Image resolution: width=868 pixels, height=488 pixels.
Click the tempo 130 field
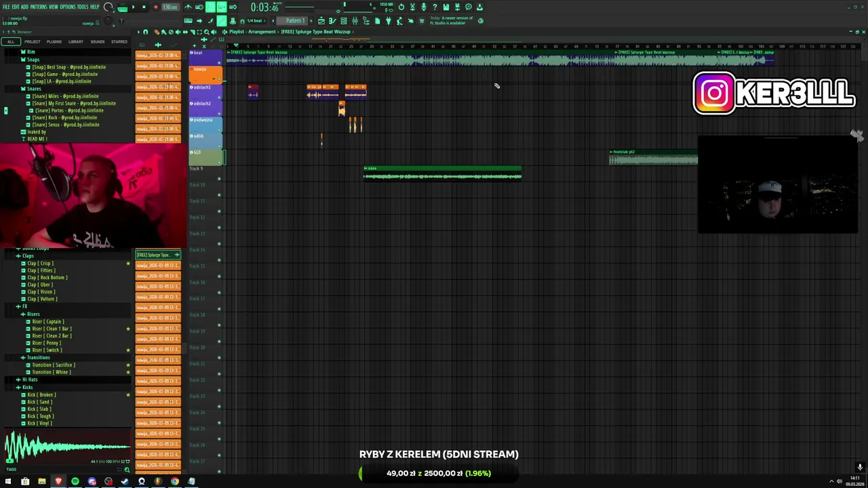170,7
